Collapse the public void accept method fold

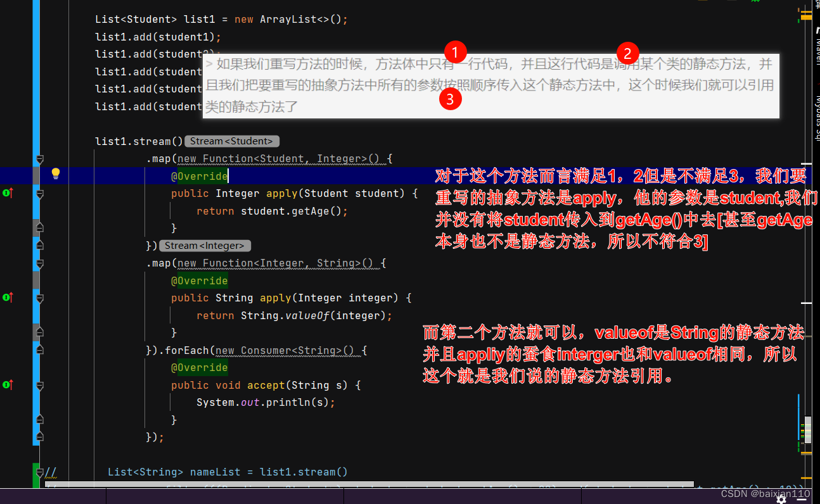pyautogui.click(x=39, y=385)
